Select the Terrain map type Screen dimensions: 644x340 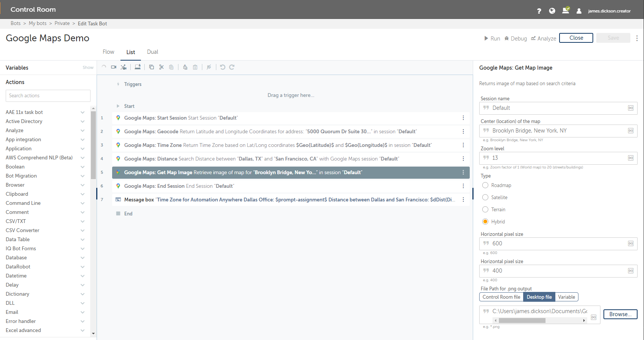[485, 209]
